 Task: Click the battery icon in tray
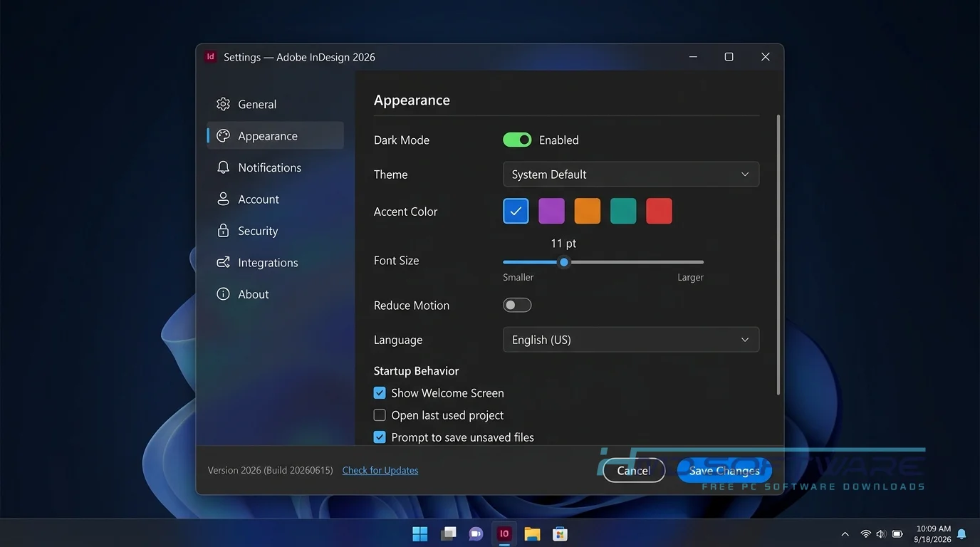897,534
